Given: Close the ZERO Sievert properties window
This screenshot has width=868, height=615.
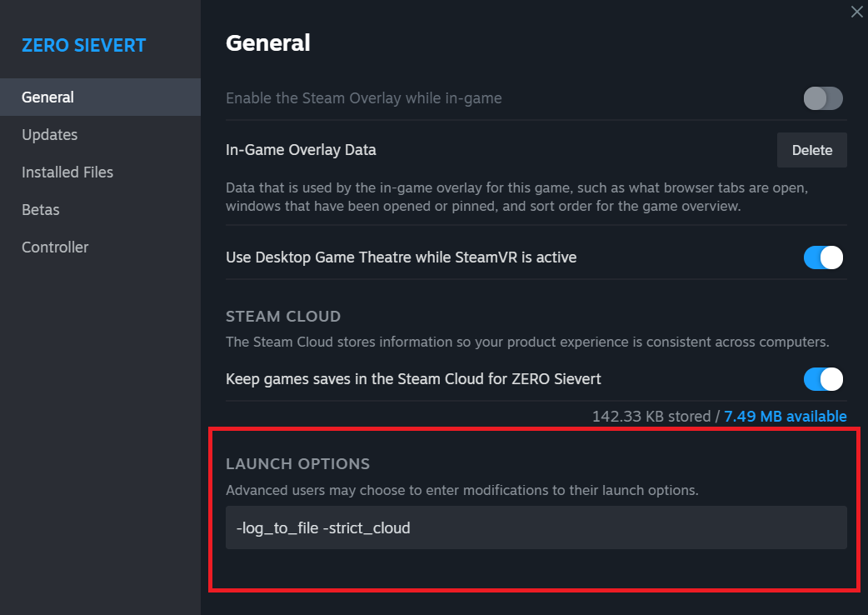Looking at the screenshot, I should coord(856,12).
